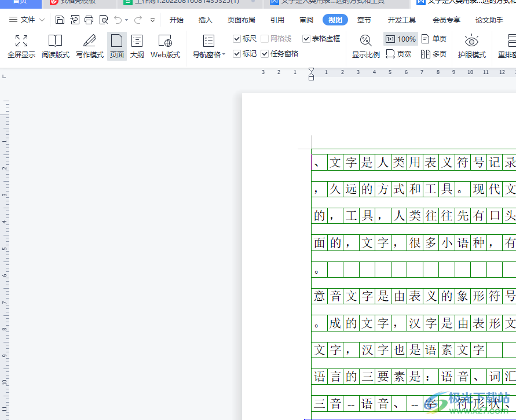Click the Print icon

(89, 20)
